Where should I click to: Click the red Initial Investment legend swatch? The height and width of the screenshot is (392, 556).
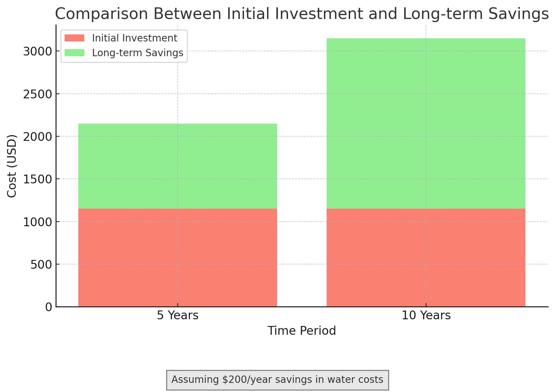point(74,38)
